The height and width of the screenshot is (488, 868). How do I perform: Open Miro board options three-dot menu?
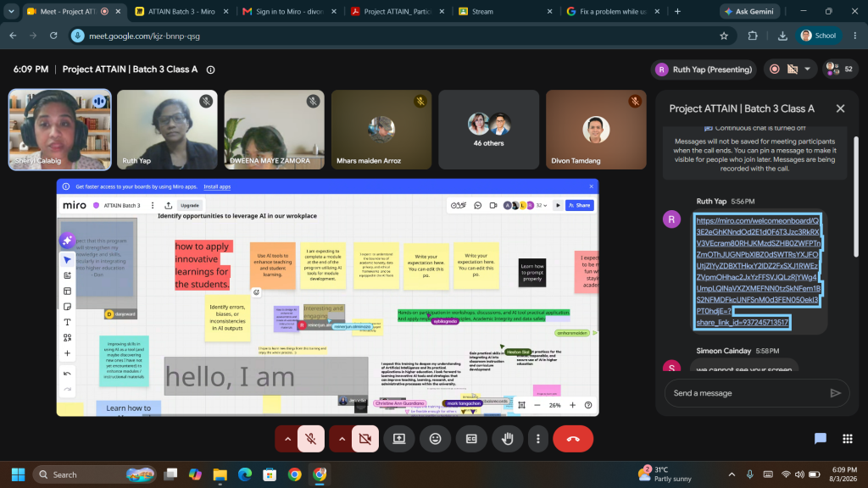[x=153, y=205]
